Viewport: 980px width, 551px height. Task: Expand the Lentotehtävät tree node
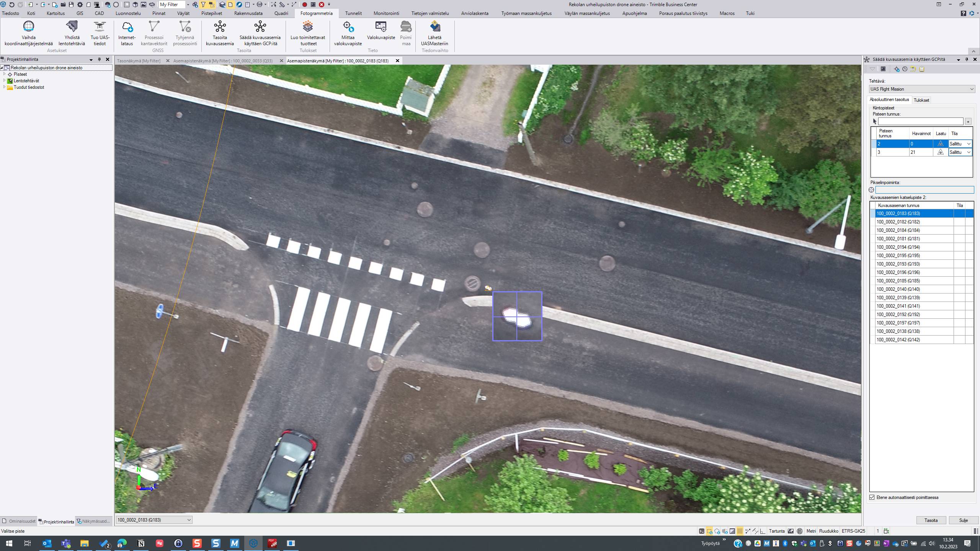[5, 81]
